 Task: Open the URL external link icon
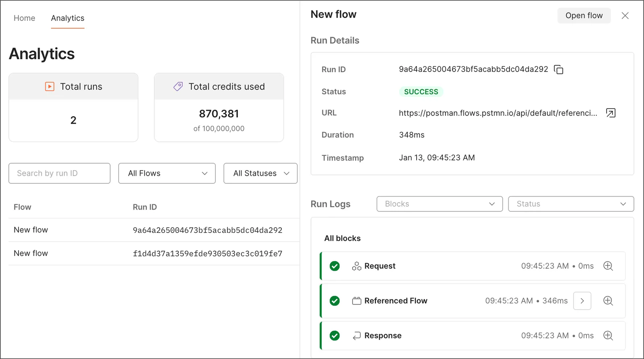pyautogui.click(x=611, y=113)
